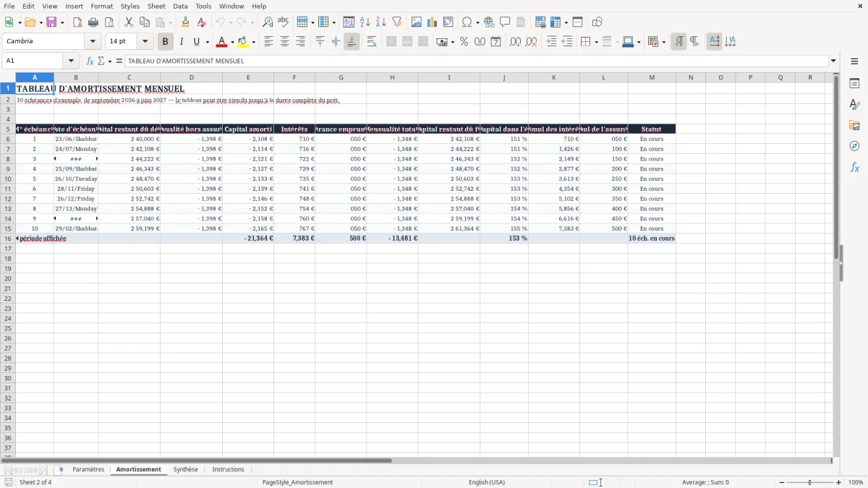This screenshot has height=488, width=868.
Task: Click Sort Descending icon
Action: [381, 22]
